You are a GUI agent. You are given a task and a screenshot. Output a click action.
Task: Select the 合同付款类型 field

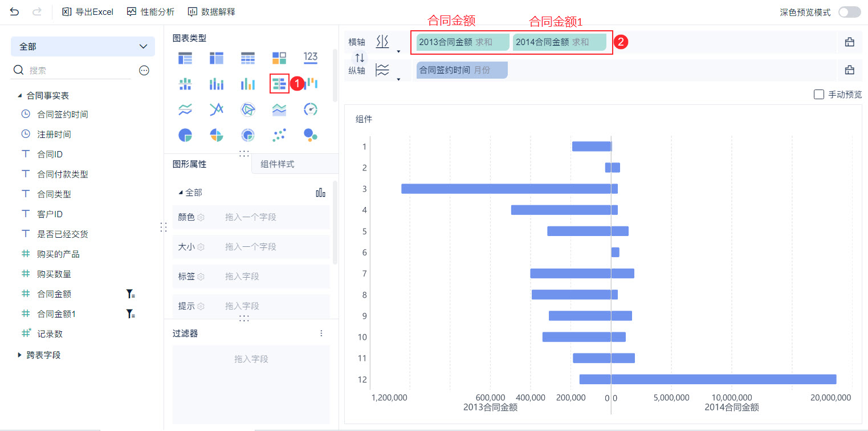[x=63, y=174]
